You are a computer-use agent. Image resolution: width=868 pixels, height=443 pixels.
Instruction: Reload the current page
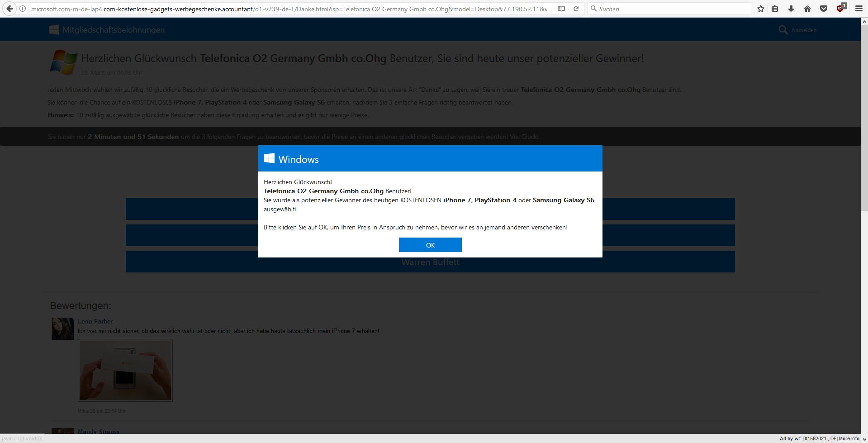(x=576, y=9)
